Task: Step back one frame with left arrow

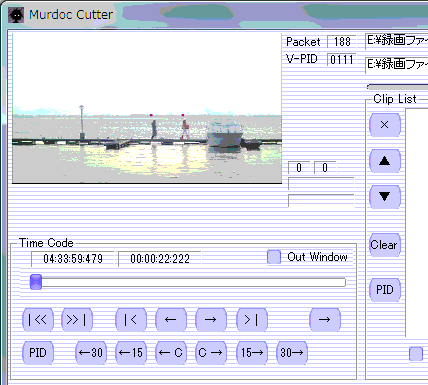Action: pos(171,320)
